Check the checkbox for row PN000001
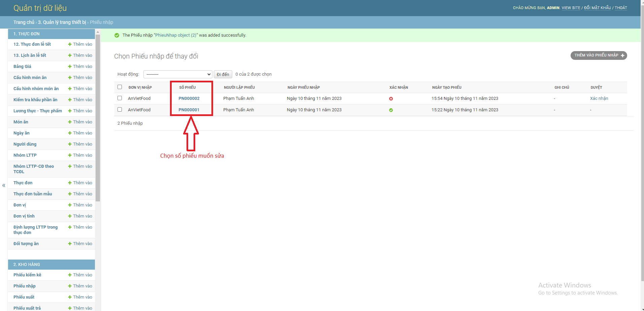The image size is (644, 311). click(120, 109)
